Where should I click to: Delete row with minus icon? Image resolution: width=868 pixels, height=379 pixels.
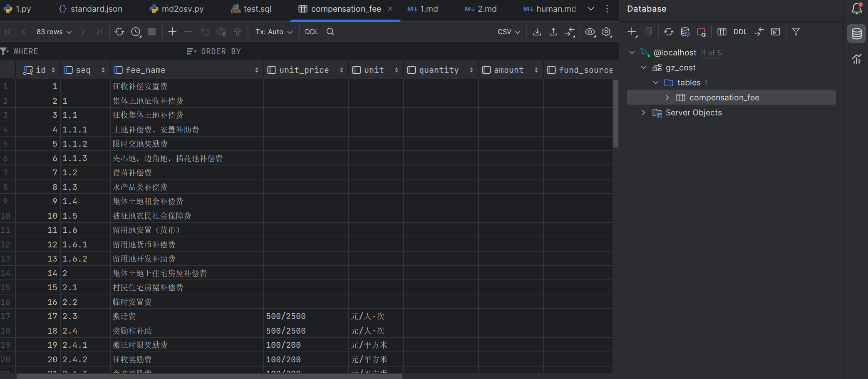(188, 32)
